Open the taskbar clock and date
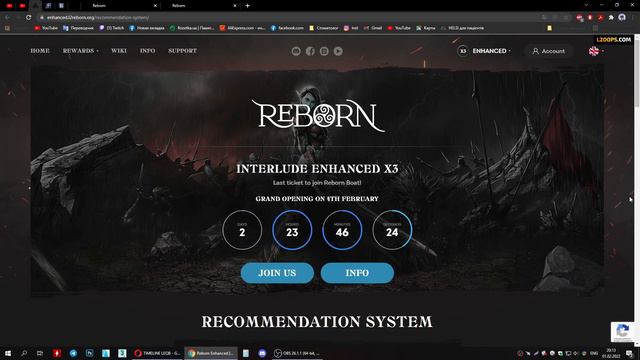This screenshot has height=360, width=640. (x=611, y=353)
